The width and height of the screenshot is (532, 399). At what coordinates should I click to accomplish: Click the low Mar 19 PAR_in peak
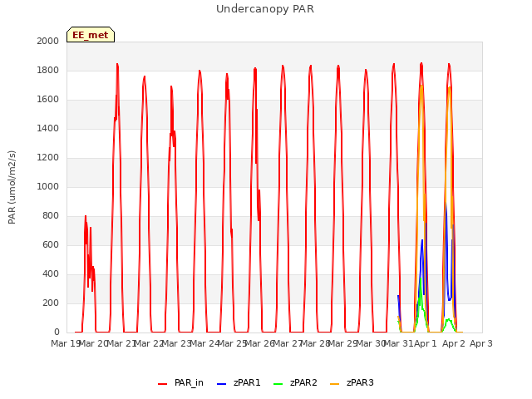pyautogui.click(x=86, y=216)
